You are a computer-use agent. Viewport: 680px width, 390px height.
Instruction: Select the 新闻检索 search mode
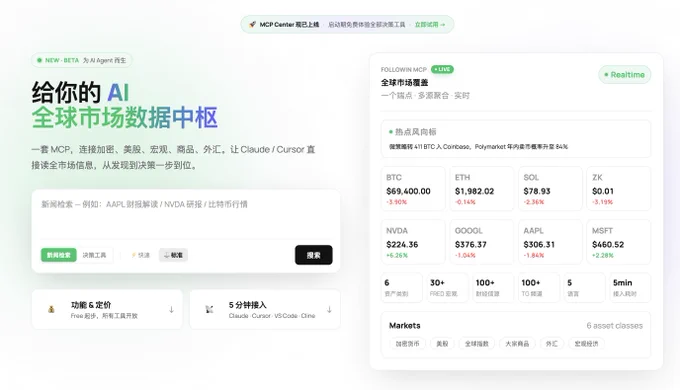pyautogui.click(x=59, y=255)
